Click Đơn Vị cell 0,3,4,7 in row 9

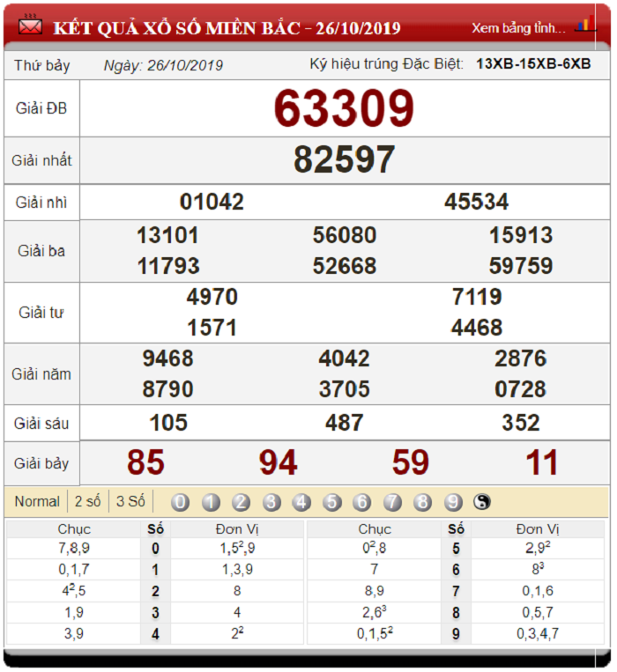538,634
